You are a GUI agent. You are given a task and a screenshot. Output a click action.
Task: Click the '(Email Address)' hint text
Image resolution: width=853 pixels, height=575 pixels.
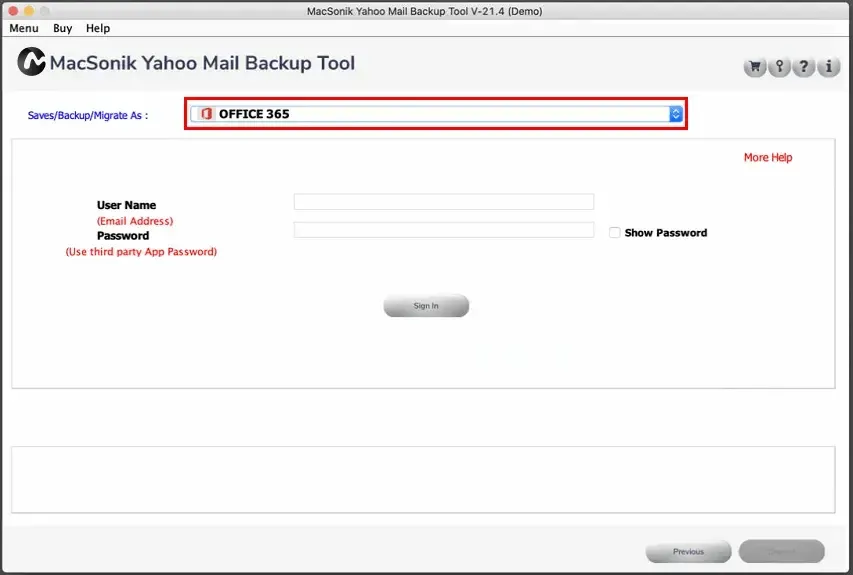pyautogui.click(x=135, y=221)
